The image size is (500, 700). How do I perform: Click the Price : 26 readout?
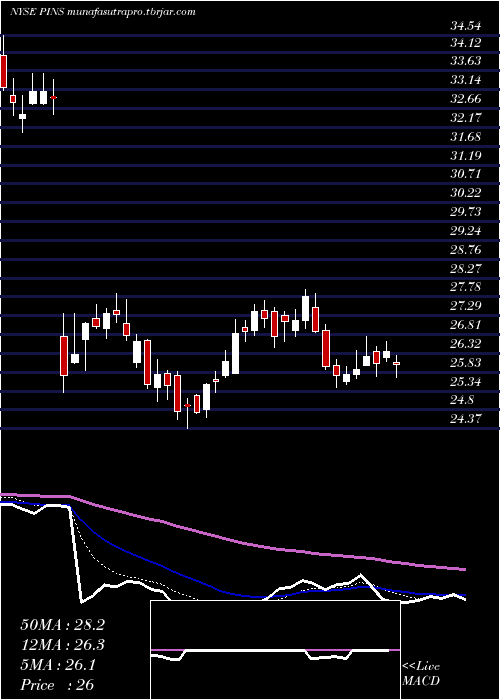tap(58, 685)
